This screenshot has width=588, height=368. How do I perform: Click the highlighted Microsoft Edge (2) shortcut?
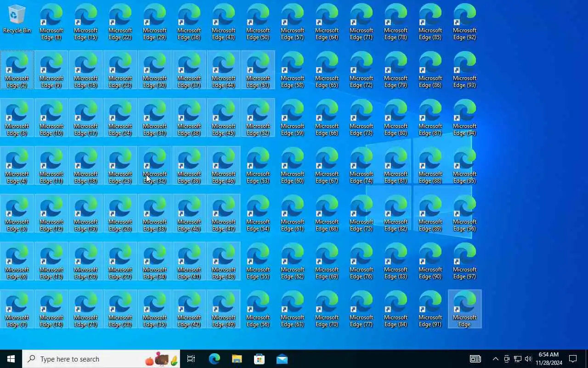pyautogui.click(x=17, y=70)
